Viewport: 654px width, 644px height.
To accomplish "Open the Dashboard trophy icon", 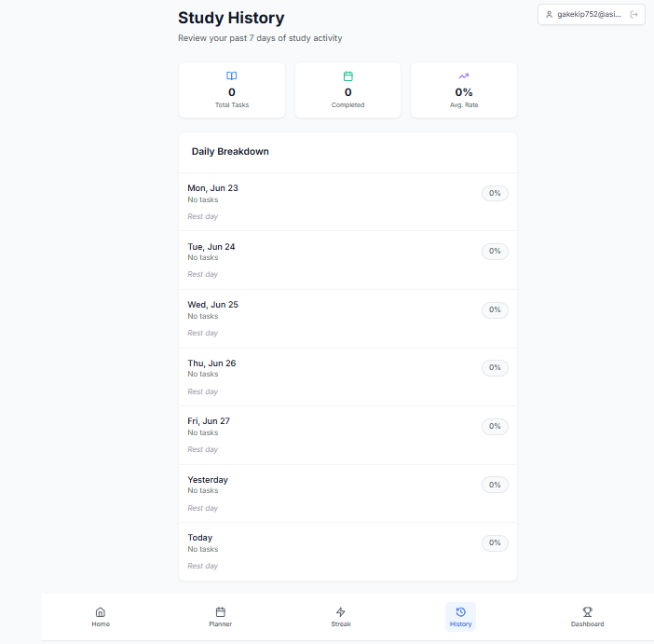I will tap(587, 612).
